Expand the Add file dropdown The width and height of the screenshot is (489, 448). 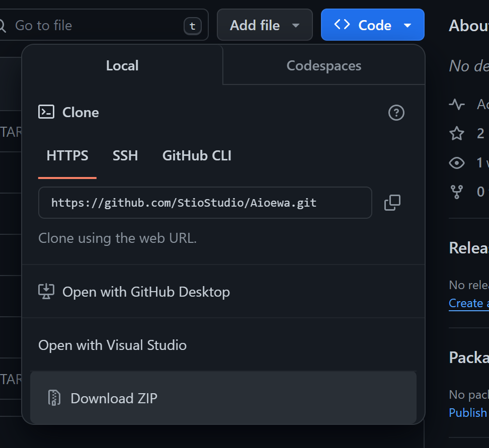point(265,25)
